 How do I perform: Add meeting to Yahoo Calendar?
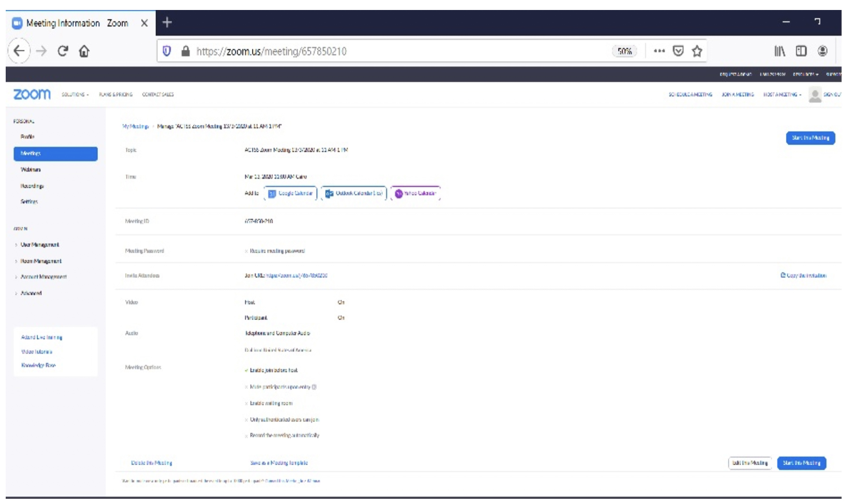pyautogui.click(x=416, y=193)
